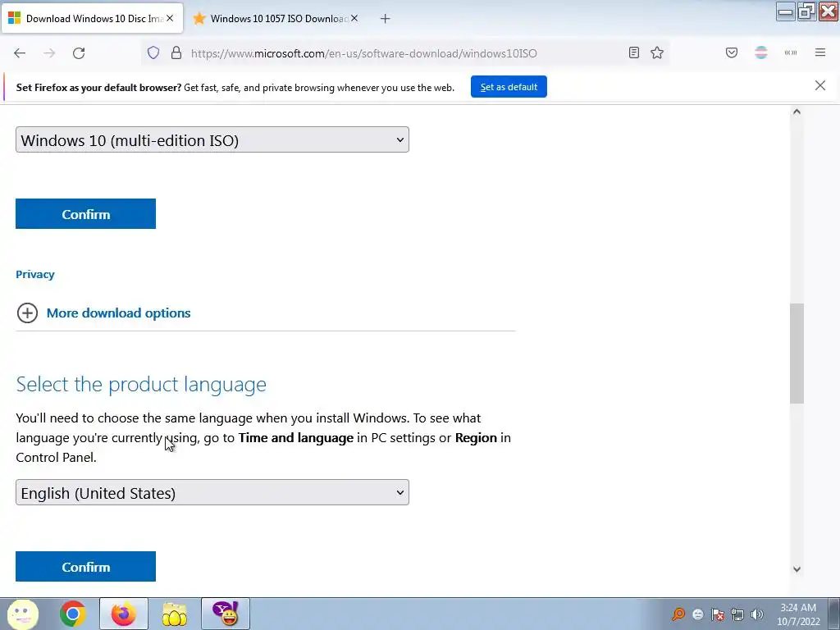The height and width of the screenshot is (630, 840).
Task: Close the Download Windows 10 Disc Image tab
Action: pos(169,18)
